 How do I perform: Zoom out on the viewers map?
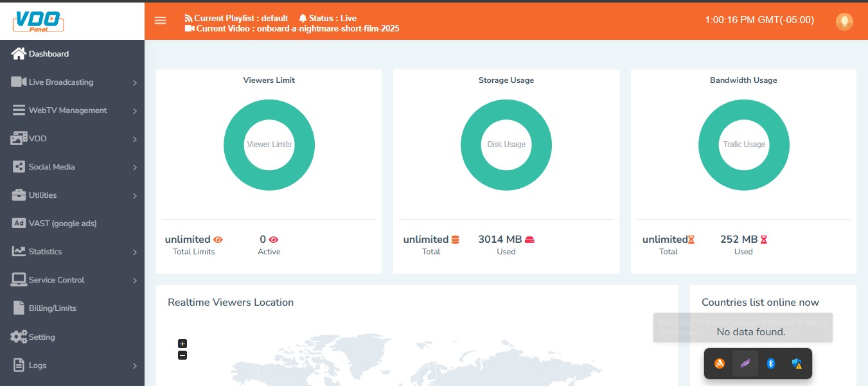(182, 355)
